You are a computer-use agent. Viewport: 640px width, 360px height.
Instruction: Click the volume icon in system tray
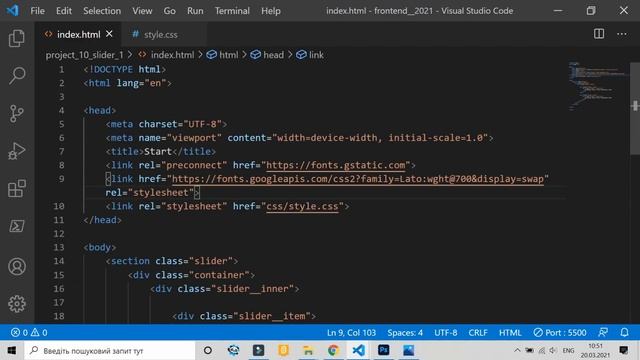553,350
